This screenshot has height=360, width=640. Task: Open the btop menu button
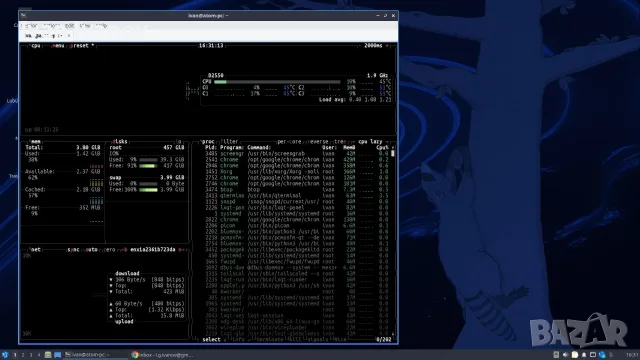click(58, 46)
